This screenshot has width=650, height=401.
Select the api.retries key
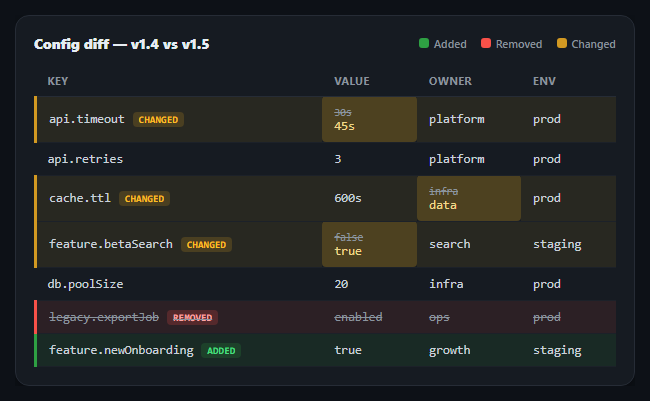coord(85,159)
